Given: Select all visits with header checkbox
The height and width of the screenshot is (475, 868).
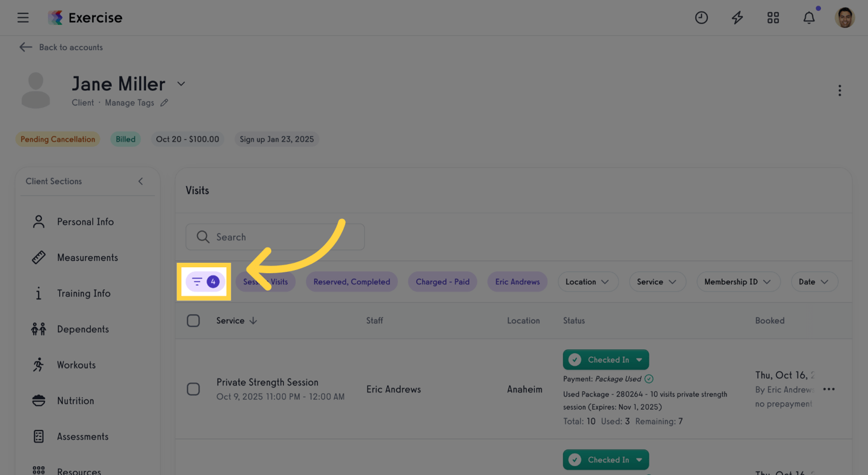Looking at the screenshot, I should 193,321.
